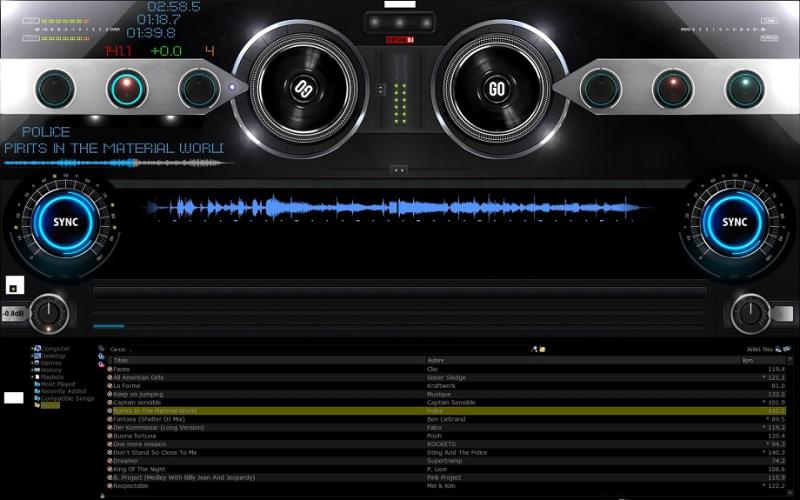Screen dimensions: 800x500
Task: Click the disc icon beside Buona fortuna
Action: tap(110, 436)
